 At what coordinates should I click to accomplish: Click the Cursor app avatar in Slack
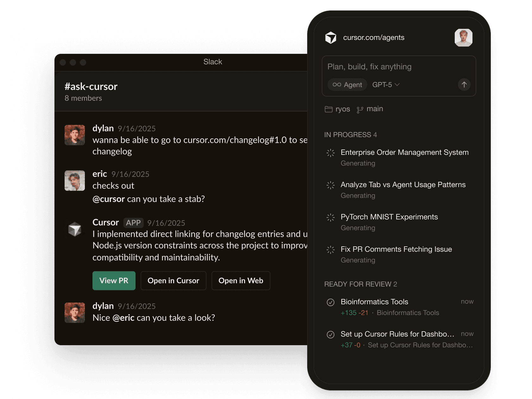coord(75,229)
